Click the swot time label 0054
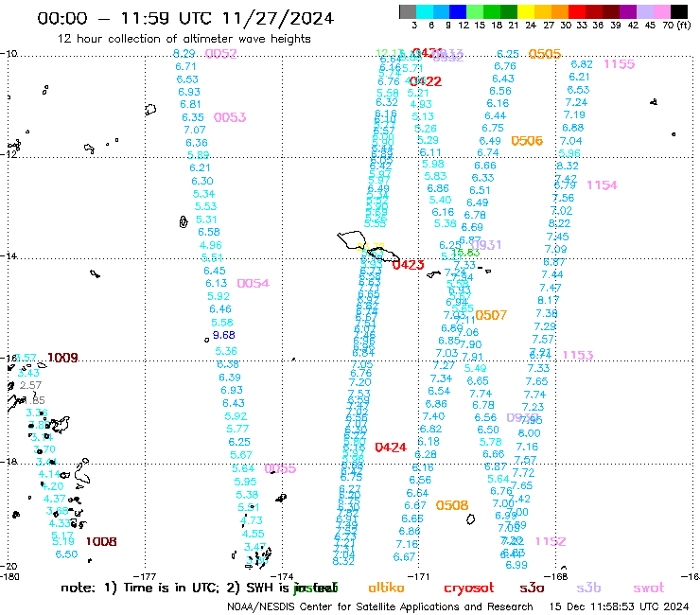Viewport: 700px width, 615px height. (x=254, y=283)
